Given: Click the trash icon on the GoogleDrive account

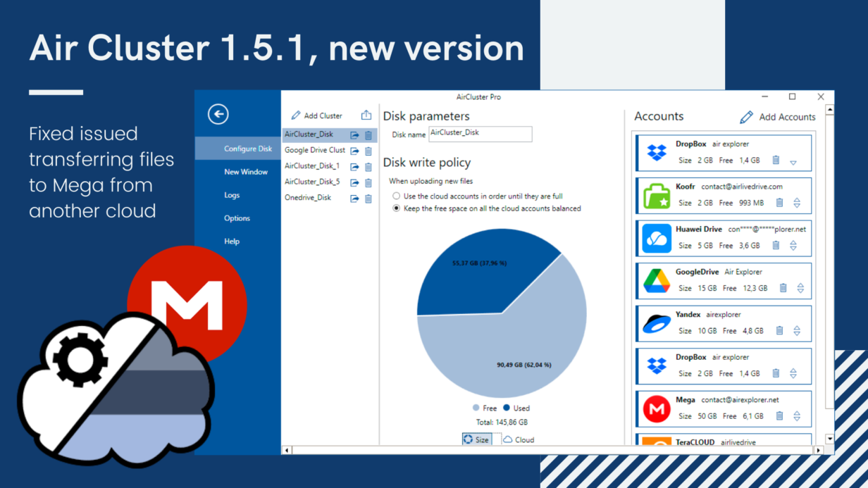Looking at the screenshot, I should pyautogui.click(x=783, y=288).
